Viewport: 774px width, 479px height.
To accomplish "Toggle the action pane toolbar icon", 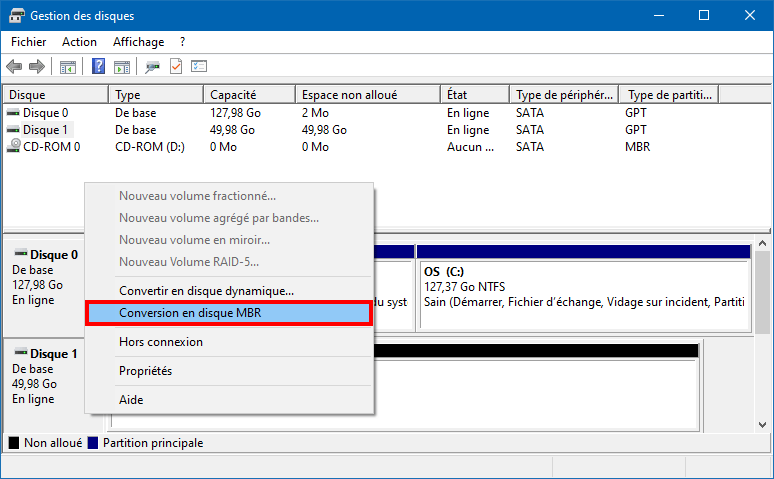I will coord(122,67).
